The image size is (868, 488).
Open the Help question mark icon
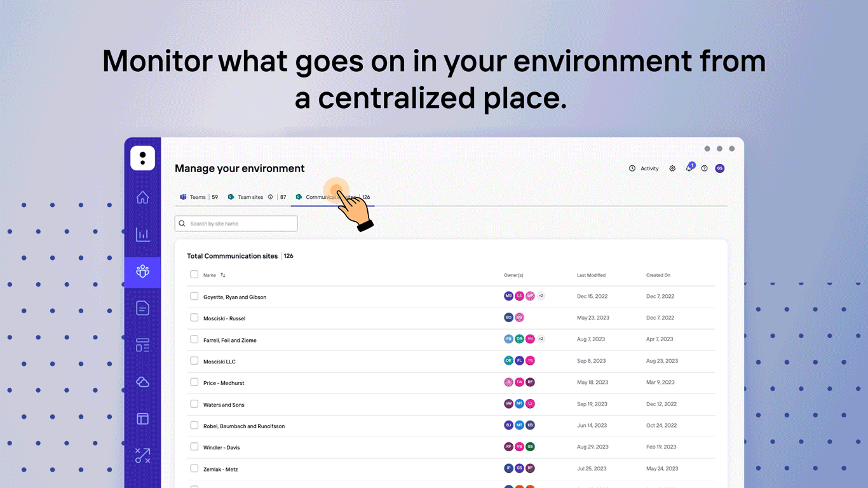[704, 168]
